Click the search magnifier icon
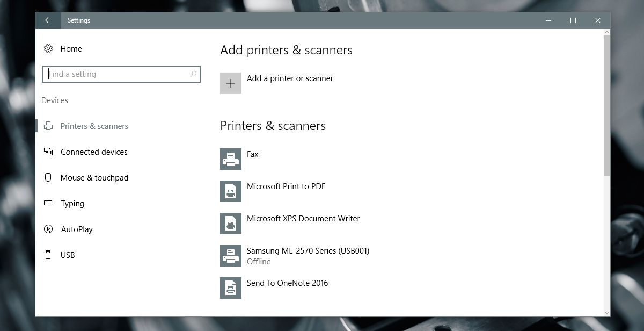644x331 pixels. coord(193,74)
